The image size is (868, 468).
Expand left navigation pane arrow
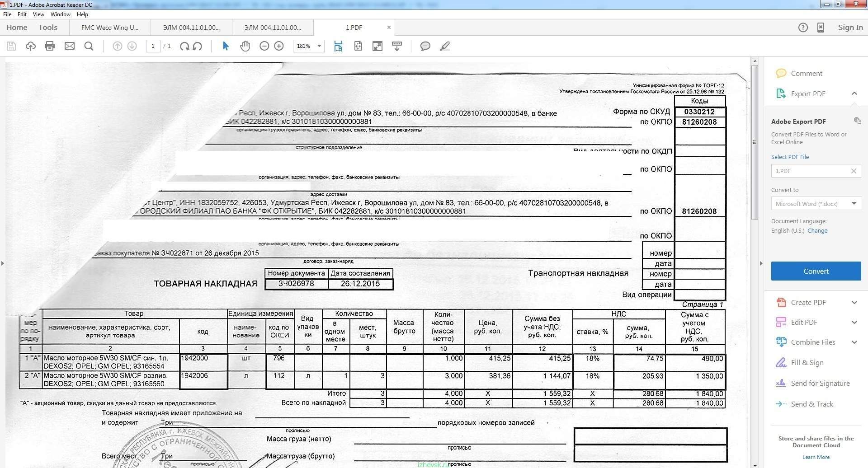click(x=3, y=263)
